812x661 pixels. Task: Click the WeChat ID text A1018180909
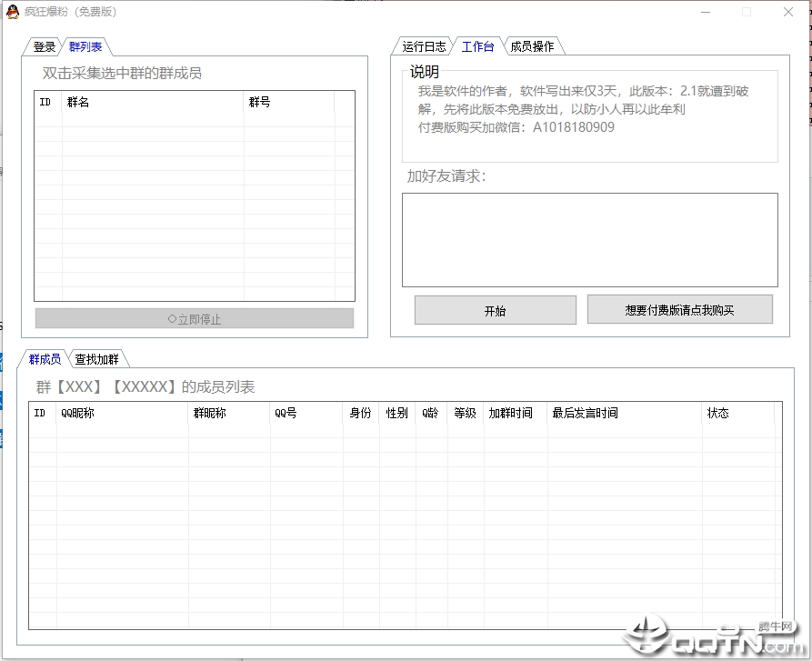pyautogui.click(x=573, y=127)
